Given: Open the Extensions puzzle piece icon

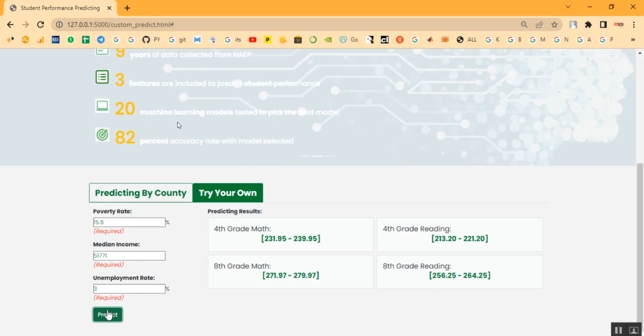Looking at the screenshot, I should 588,24.
